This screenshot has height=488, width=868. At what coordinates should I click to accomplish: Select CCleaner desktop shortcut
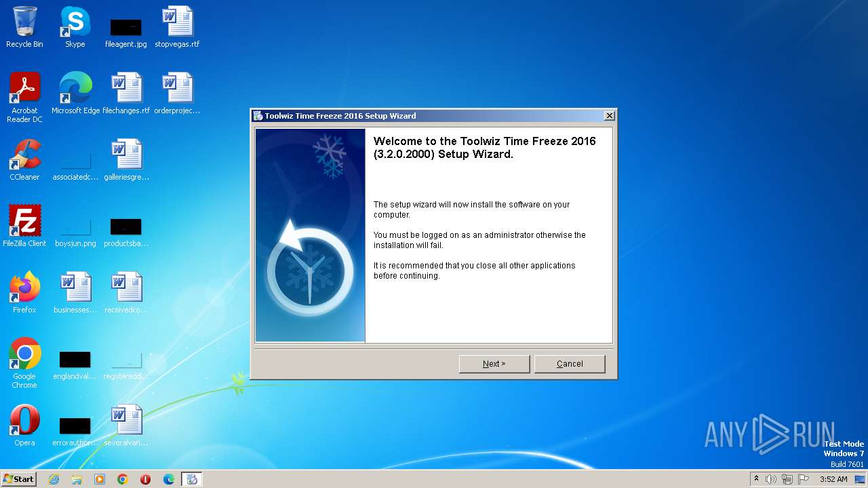pyautogui.click(x=24, y=160)
